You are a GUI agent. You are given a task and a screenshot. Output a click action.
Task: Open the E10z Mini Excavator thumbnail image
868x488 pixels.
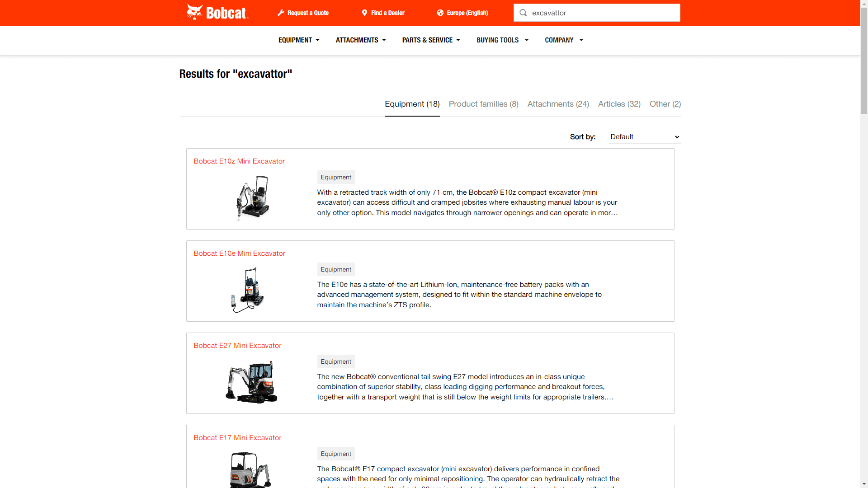[253, 198]
